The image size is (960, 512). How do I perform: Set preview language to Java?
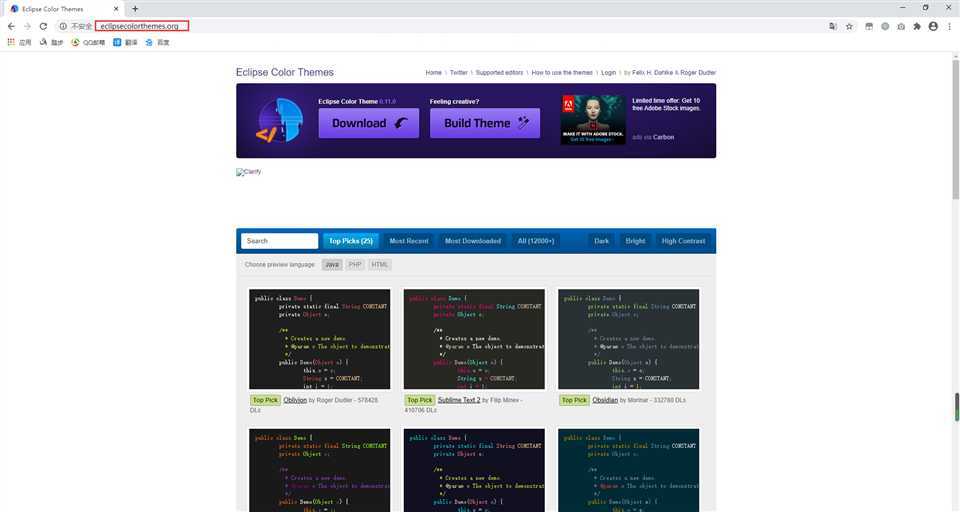tap(332, 265)
